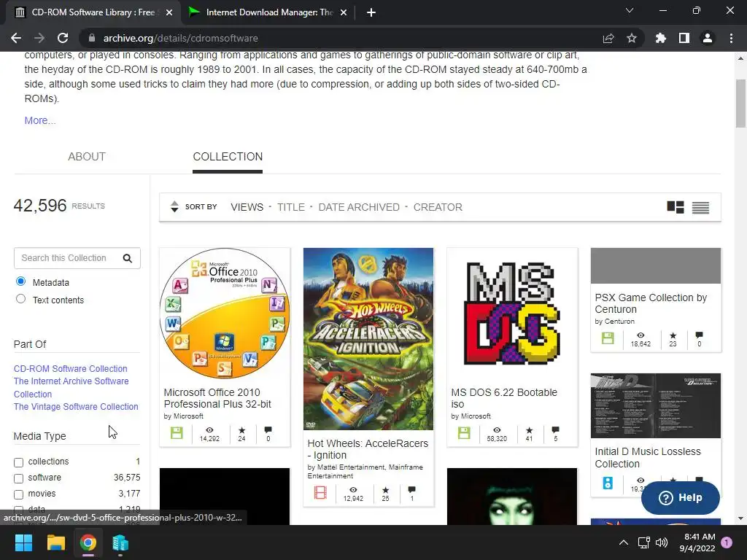Sort results by VIEWS
The height and width of the screenshot is (560, 747).
[247, 207]
